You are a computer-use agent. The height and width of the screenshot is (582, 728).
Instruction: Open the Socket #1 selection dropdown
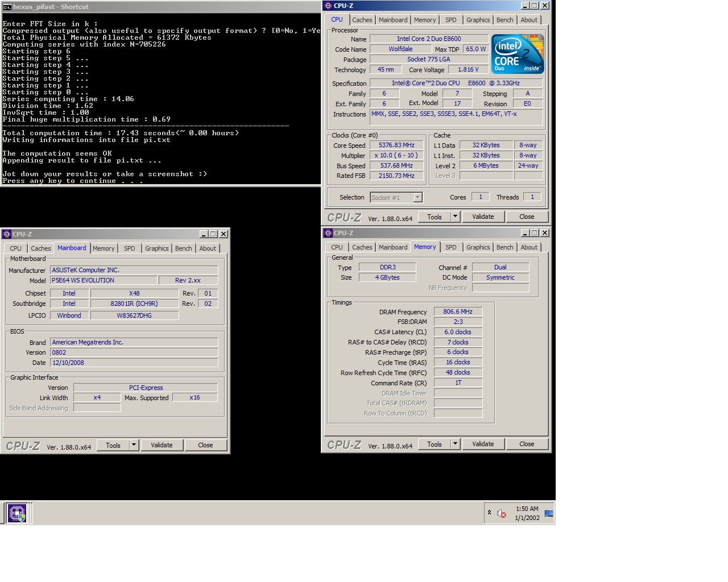pyautogui.click(x=418, y=197)
